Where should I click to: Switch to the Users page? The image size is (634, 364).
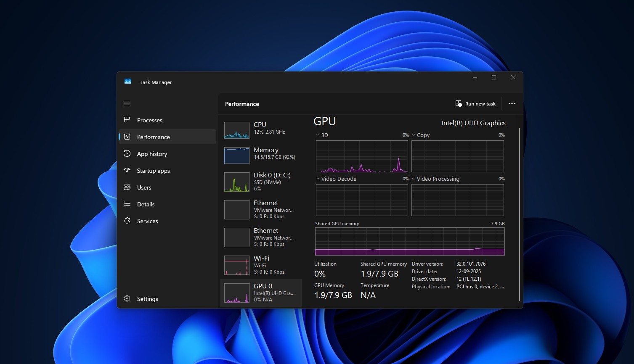point(167,187)
